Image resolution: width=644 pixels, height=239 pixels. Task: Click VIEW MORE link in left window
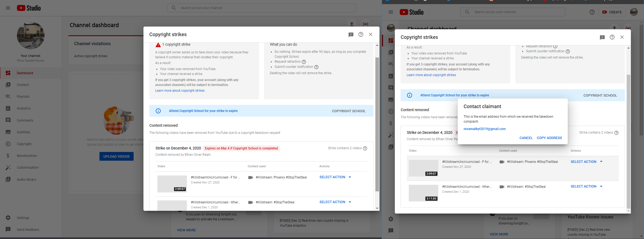click(186, 230)
